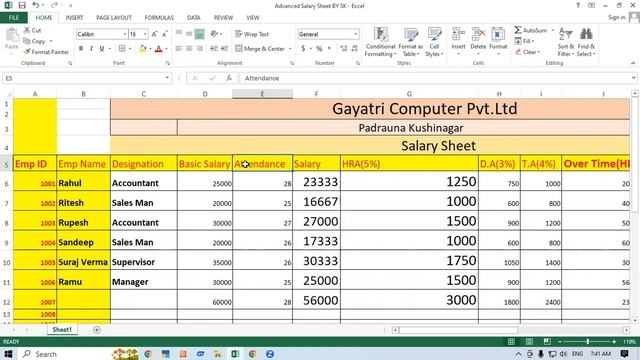This screenshot has height=360, width=640.
Task: Switch to Page Break Preview in the status bar
Action: [547, 342]
